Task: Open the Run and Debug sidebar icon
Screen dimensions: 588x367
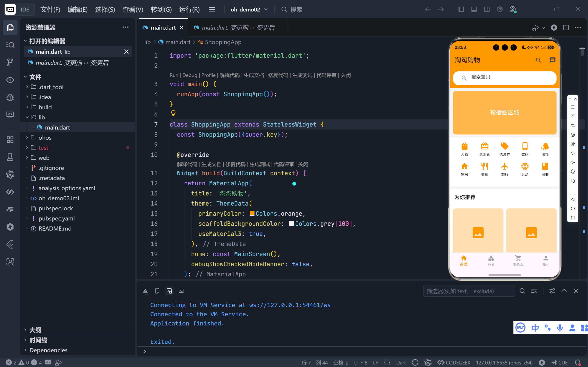Action: (10, 97)
